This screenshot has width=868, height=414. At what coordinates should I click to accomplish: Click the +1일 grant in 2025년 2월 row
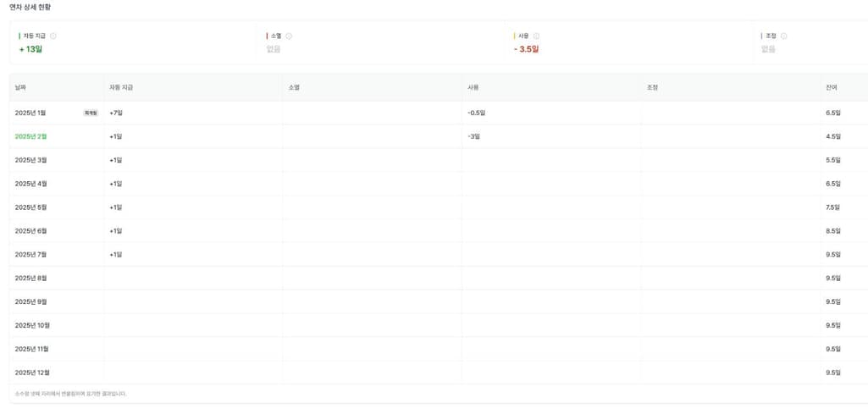pos(116,136)
